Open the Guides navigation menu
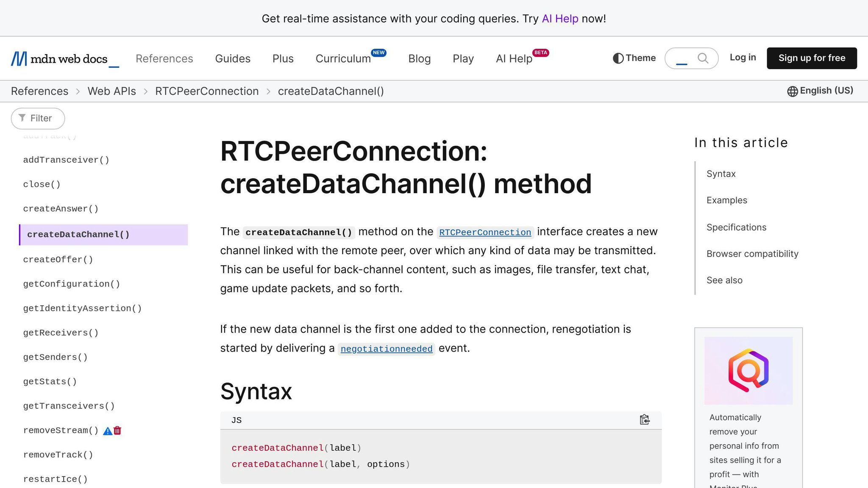This screenshot has width=868, height=488. point(232,58)
